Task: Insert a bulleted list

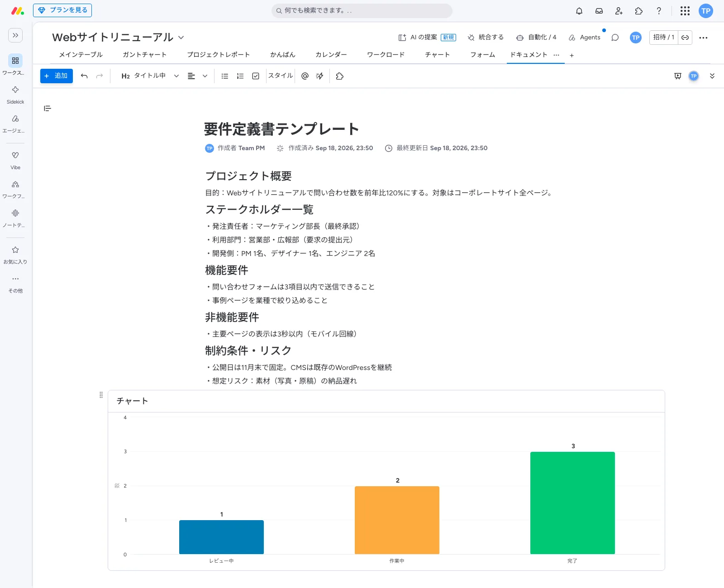Action: 225,76
